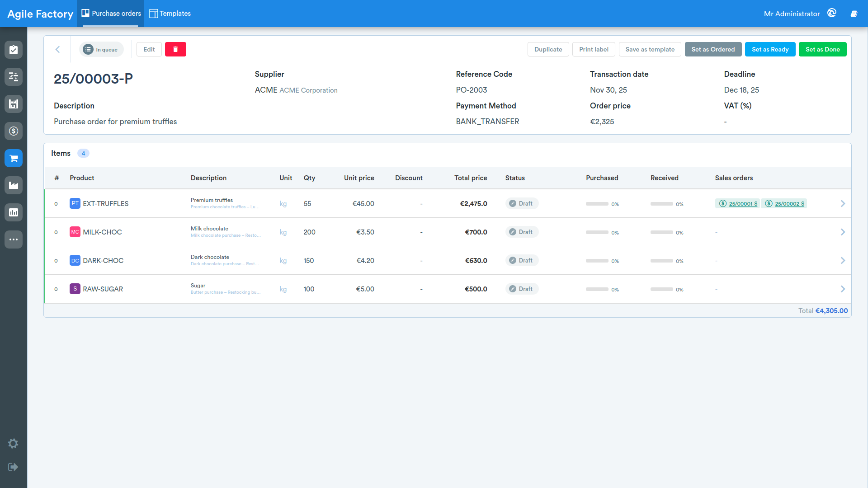The height and width of the screenshot is (488, 868).
Task: Click the S badge of RAW-SUGAR
Action: [75, 289]
